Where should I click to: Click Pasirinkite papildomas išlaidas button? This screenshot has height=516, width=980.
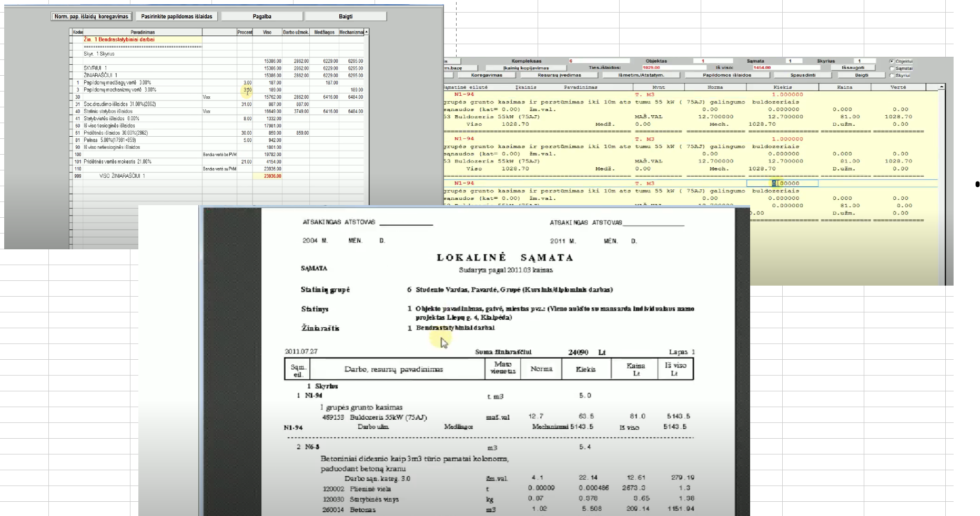pos(177,16)
